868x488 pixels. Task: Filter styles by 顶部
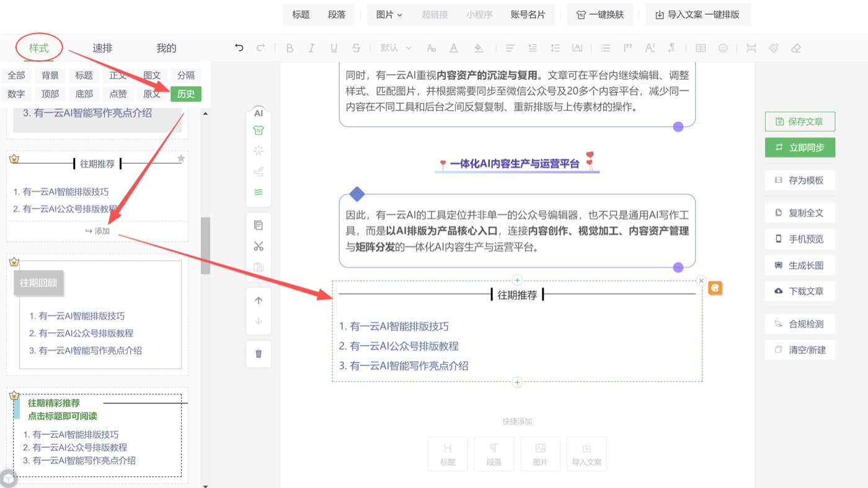pyautogui.click(x=50, y=94)
